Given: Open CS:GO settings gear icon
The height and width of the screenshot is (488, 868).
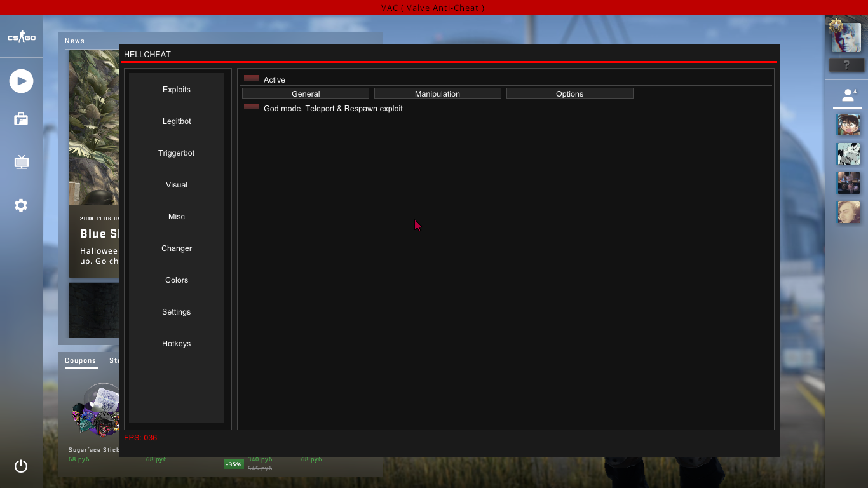Looking at the screenshot, I should (21, 205).
